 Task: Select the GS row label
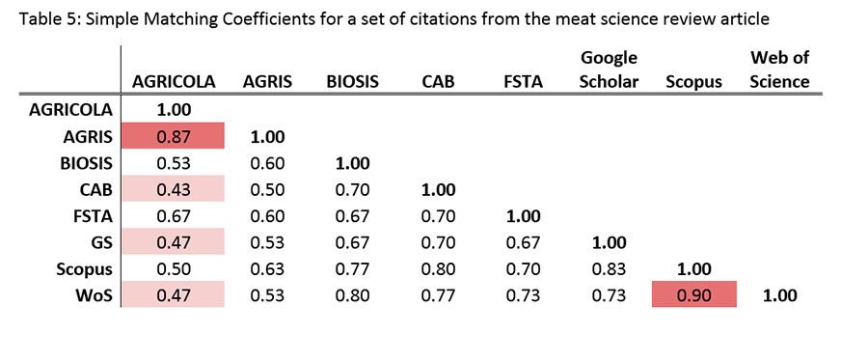102,242
